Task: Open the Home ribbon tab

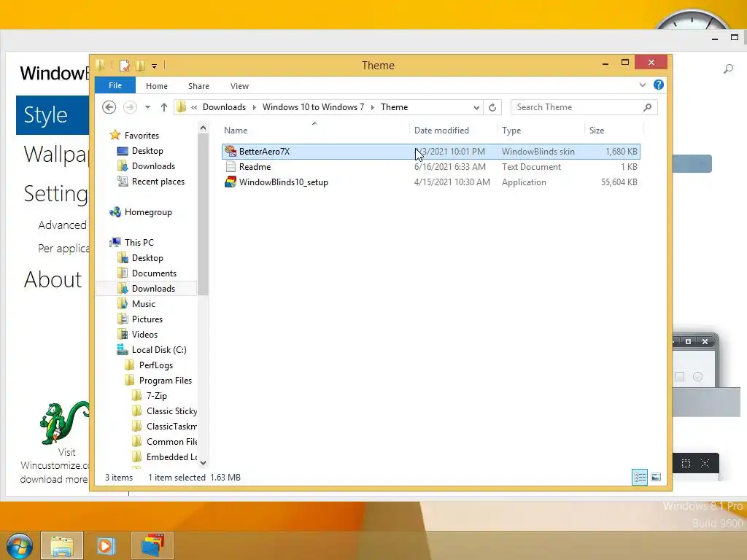Action: pyautogui.click(x=157, y=86)
